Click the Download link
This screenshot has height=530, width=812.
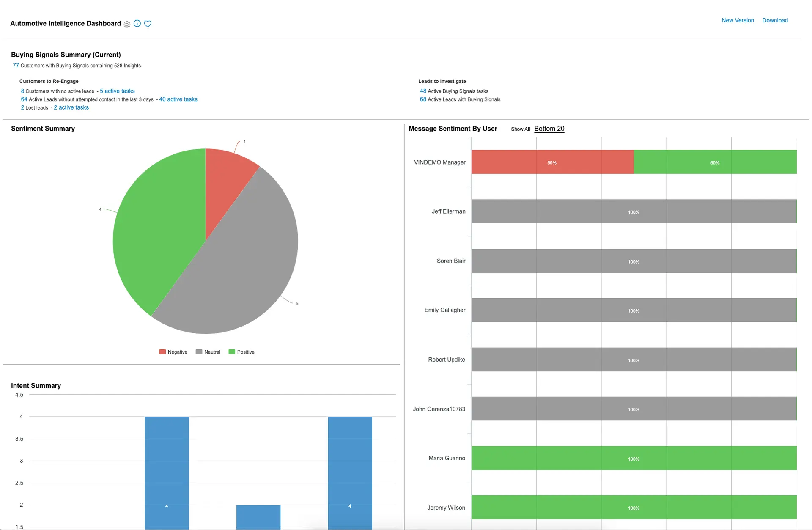click(x=775, y=20)
